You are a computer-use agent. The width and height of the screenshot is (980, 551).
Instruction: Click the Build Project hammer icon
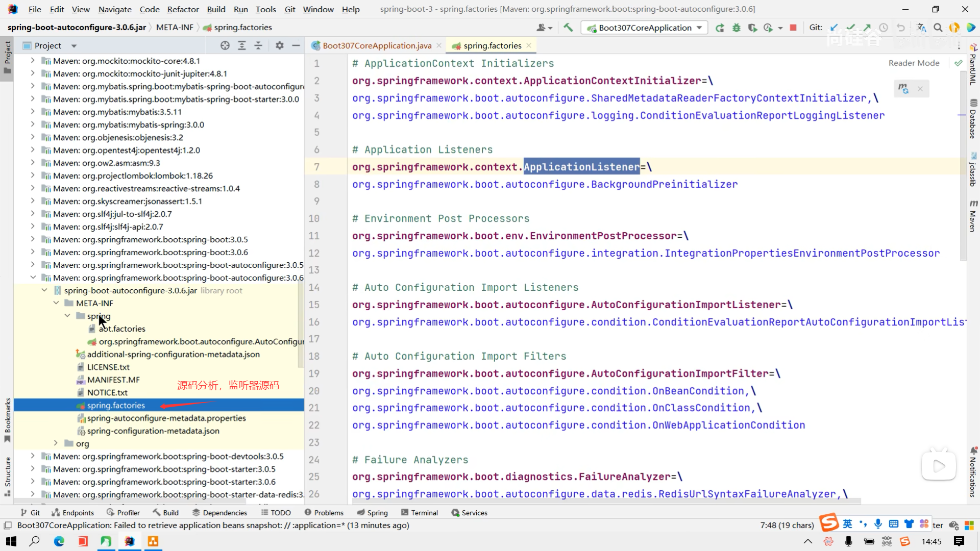coord(568,28)
